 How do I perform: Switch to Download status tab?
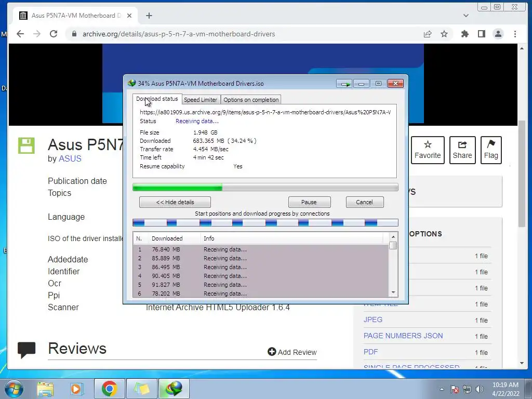click(x=157, y=99)
